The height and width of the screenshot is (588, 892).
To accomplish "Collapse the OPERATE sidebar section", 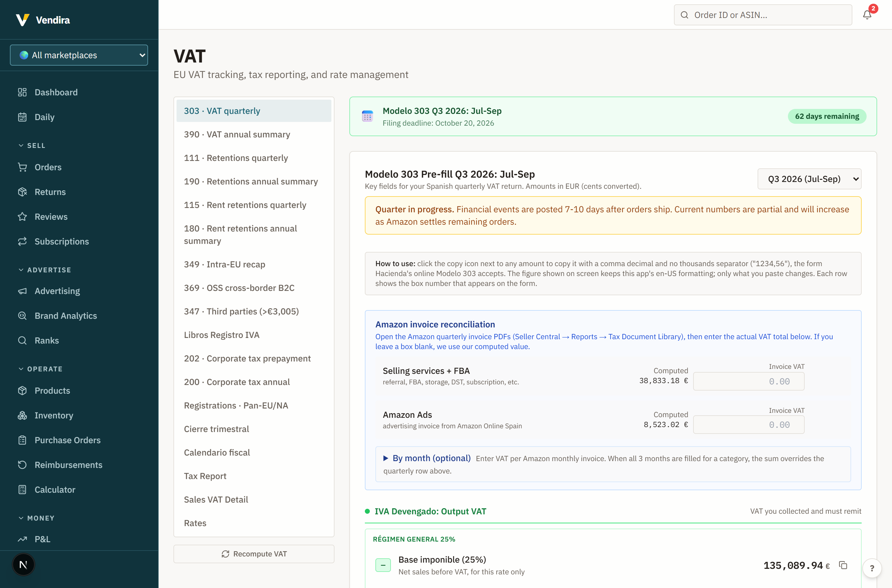I will pyautogui.click(x=41, y=369).
